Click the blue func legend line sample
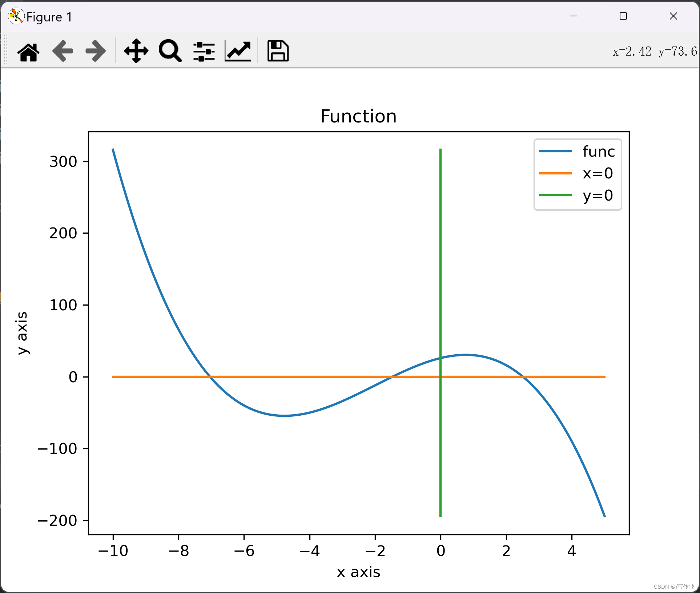700x593 pixels. click(555, 152)
